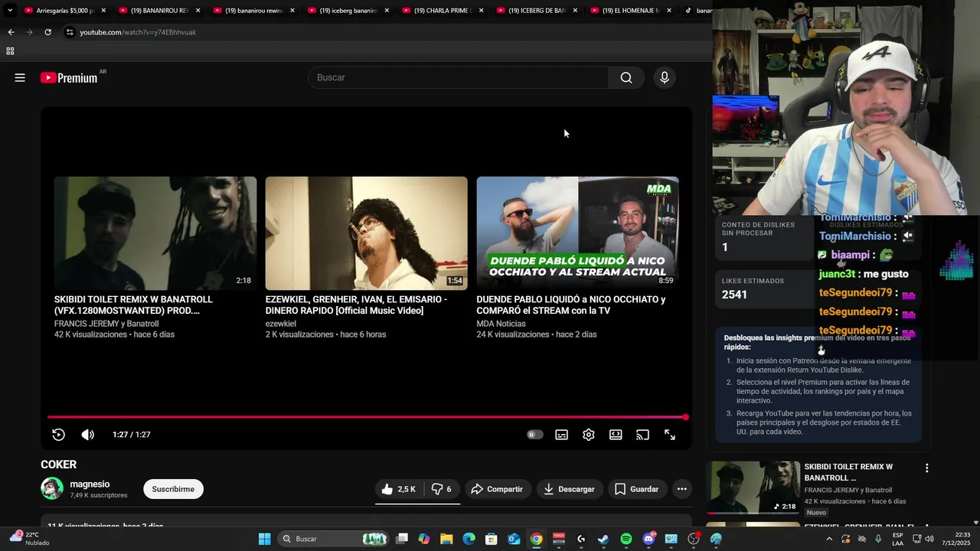Open the magnesio channel name link

click(90, 484)
